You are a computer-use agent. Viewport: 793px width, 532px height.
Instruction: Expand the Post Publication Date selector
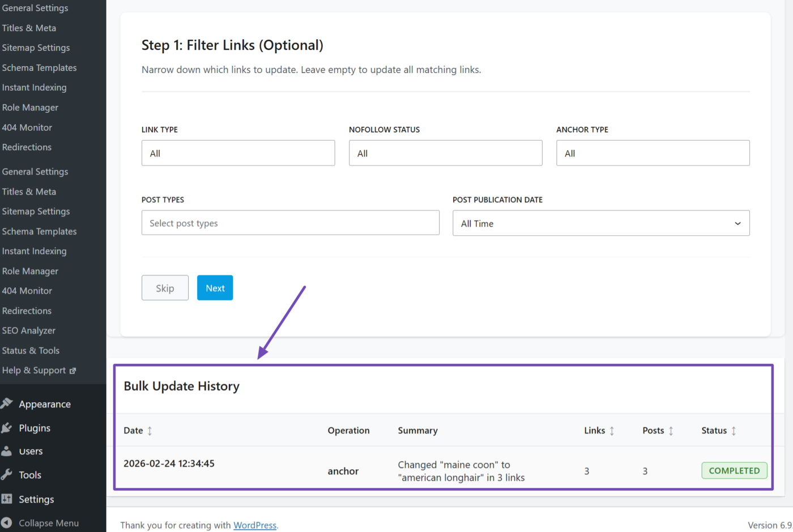pos(600,223)
